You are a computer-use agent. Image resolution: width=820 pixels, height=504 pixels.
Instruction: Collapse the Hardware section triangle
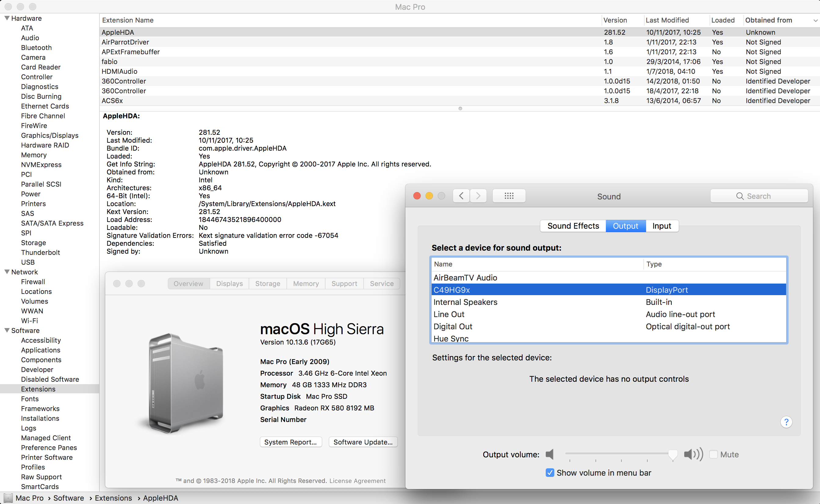pyautogui.click(x=7, y=18)
